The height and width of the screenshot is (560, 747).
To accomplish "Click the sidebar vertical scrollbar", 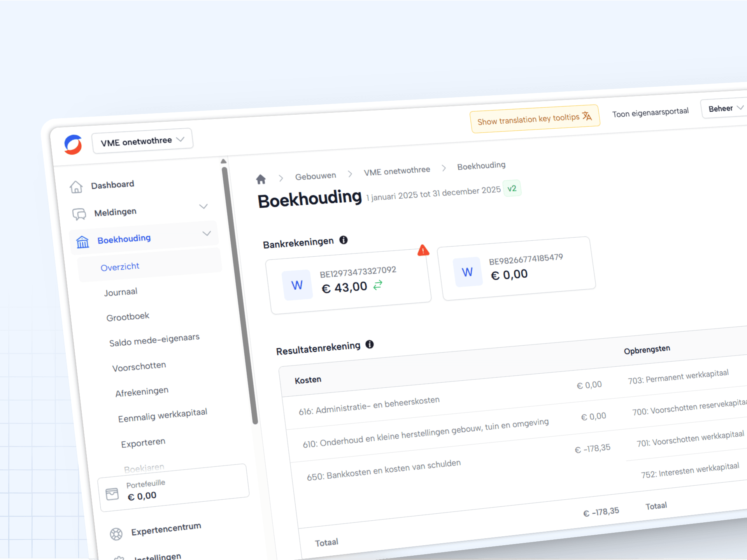I will coord(239,296).
